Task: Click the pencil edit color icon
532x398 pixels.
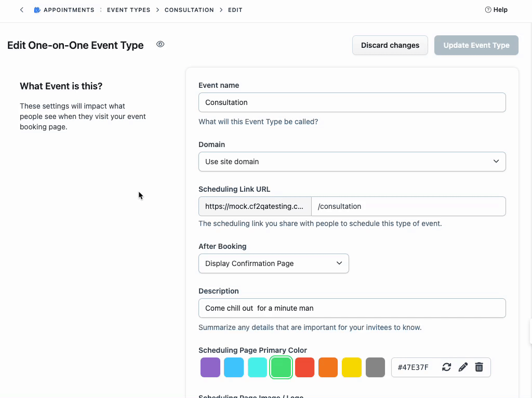Action: (x=463, y=367)
